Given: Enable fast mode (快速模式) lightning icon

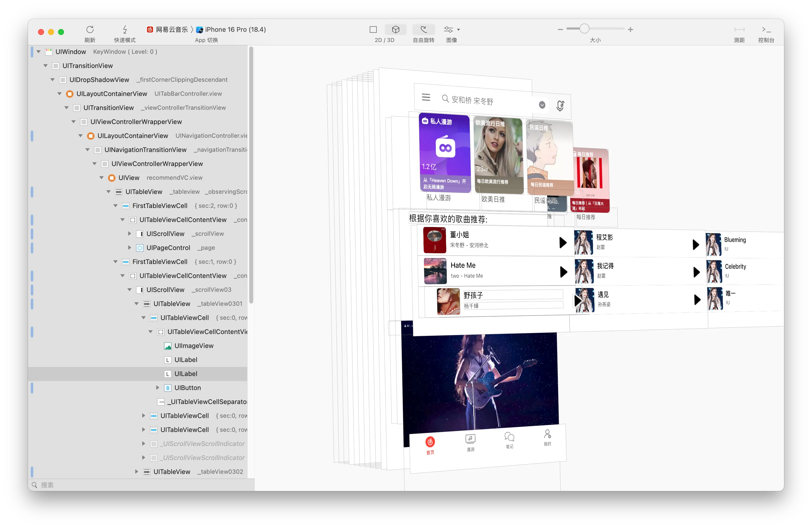Looking at the screenshot, I should click(x=125, y=29).
